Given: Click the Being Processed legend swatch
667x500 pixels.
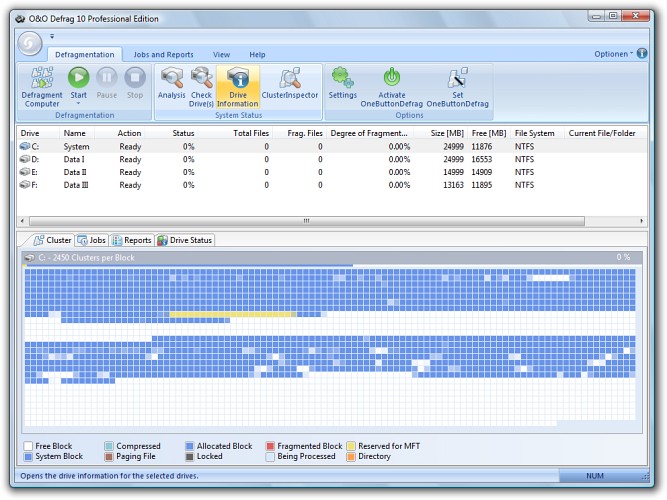Looking at the screenshot, I should pos(270,457).
